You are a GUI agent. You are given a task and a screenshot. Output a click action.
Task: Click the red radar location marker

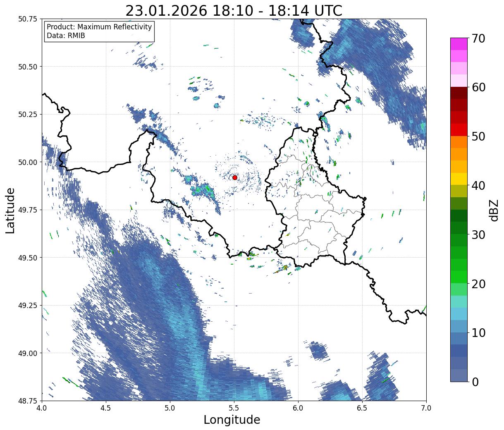(234, 177)
